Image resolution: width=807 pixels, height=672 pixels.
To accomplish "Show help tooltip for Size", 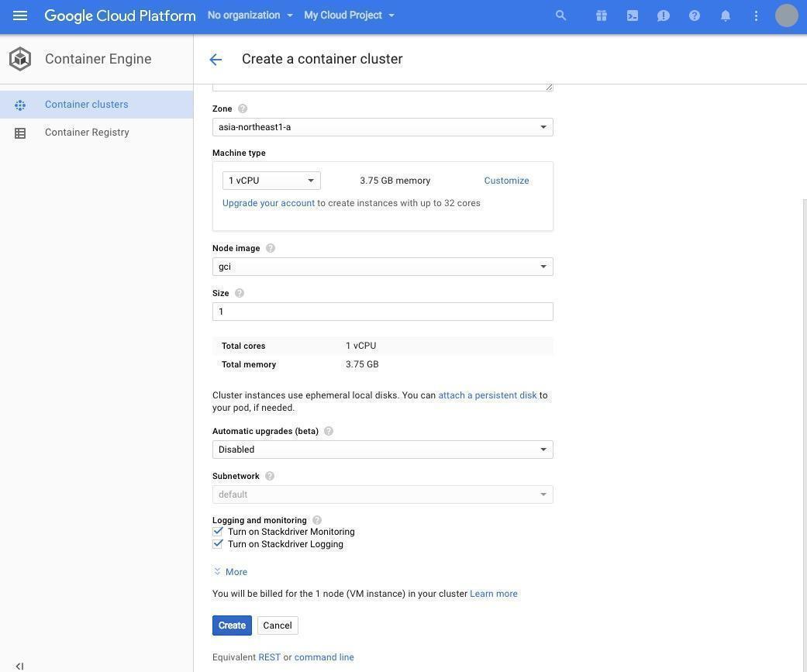I will click(x=240, y=293).
